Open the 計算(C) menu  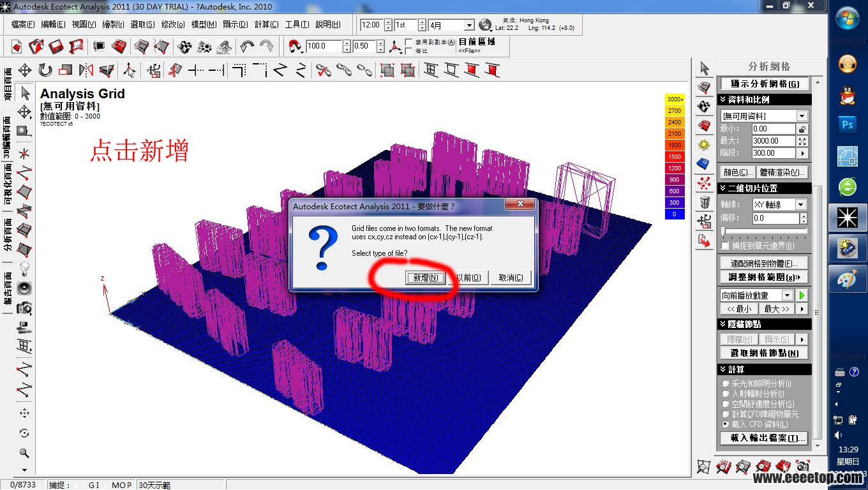[266, 24]
